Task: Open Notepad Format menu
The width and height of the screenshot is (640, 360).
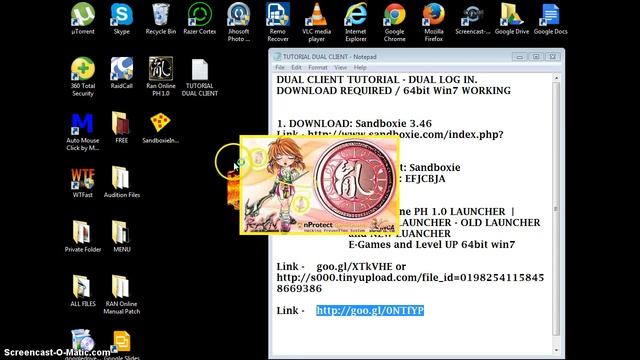Action: (x=318, y=68)
